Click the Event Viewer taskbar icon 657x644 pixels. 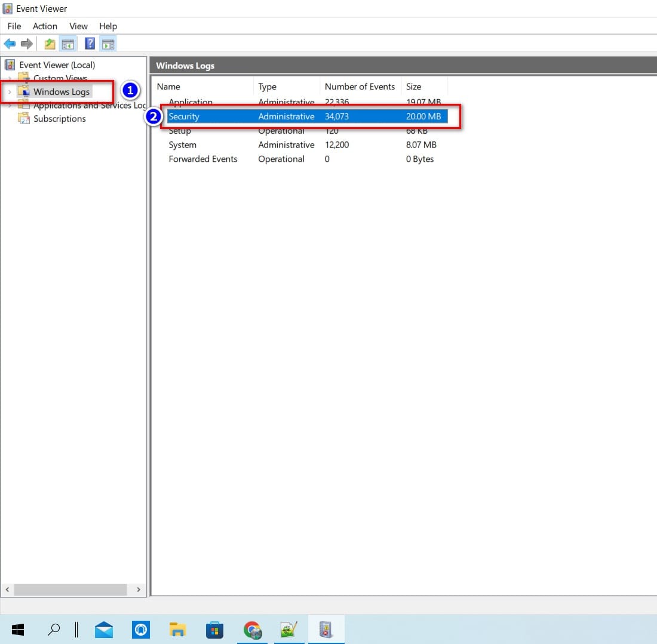326,629
